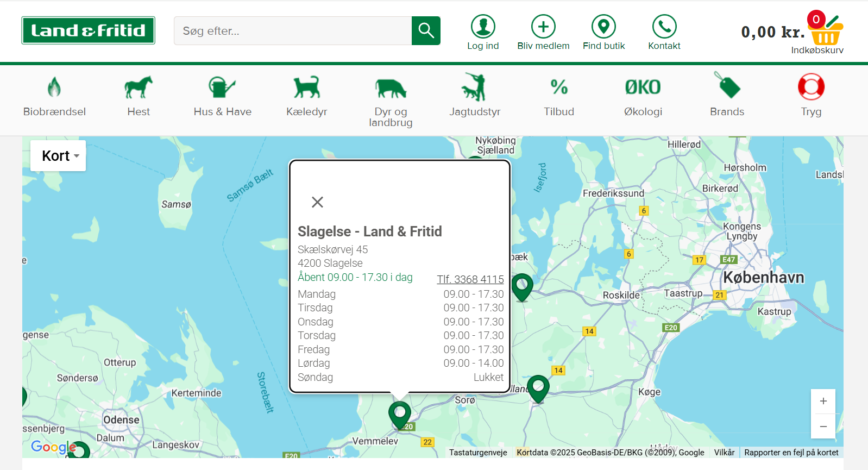
Task: Open the Tilbud menu label
Action: (x=559, y=111)
